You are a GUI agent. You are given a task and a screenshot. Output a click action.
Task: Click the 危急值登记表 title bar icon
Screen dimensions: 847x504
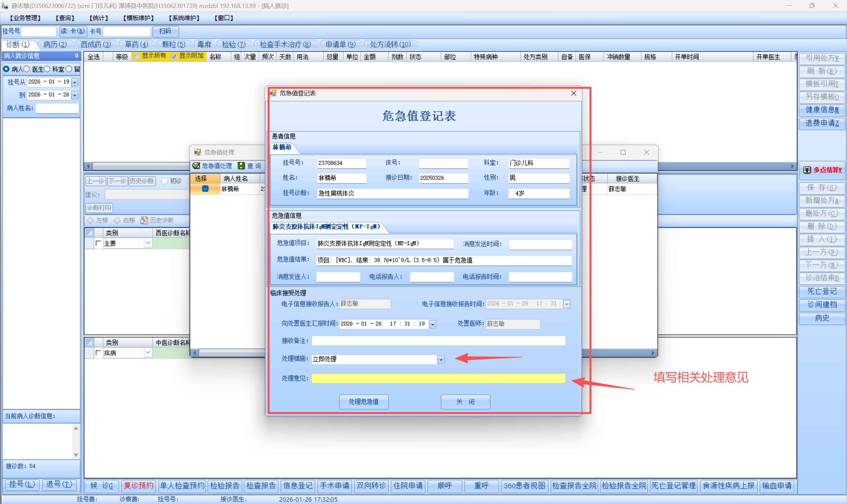coord(273,93)
